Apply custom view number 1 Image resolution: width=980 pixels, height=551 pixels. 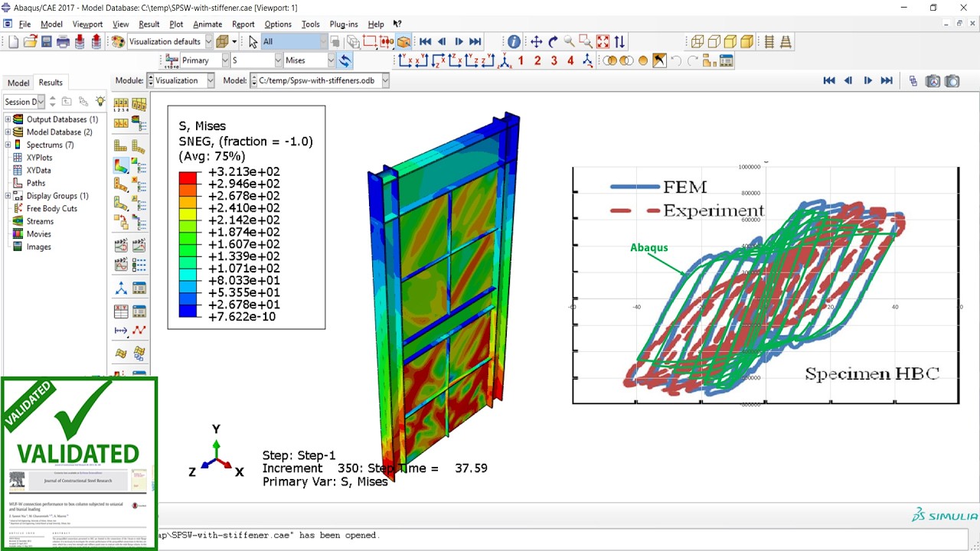coord(521,60)
